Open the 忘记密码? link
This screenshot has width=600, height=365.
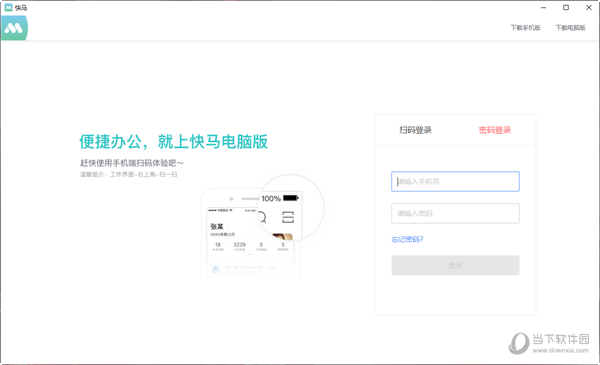[x=407, y=240]
